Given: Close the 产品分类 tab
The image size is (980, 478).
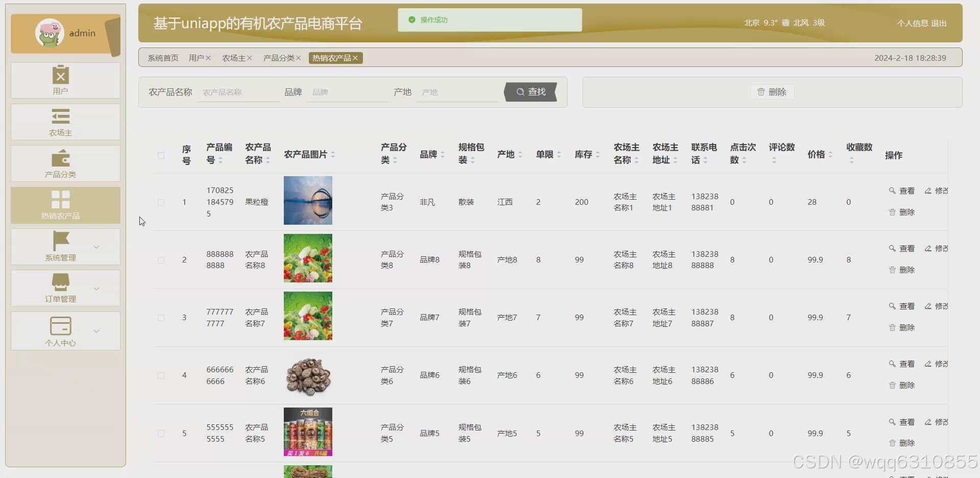Looking at the screenshot, I should (299, 58).
